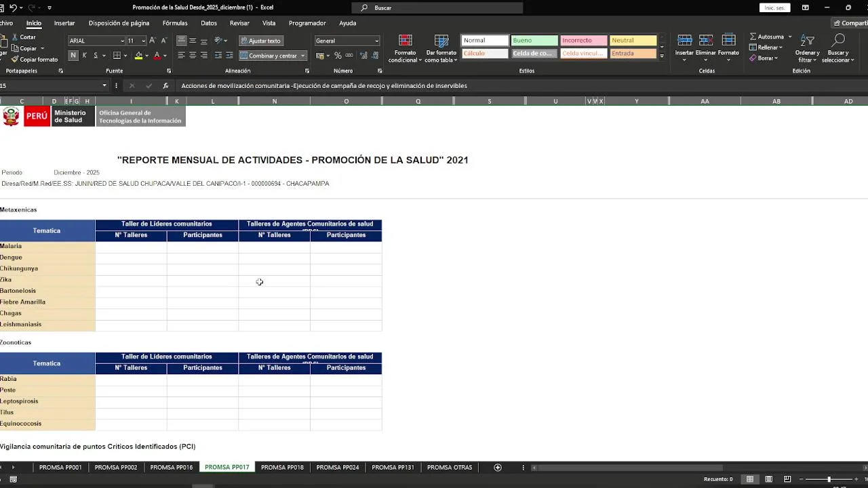Click Inic. ses. sign-in button
868x488 pixels.
click(x=775, y=7)
